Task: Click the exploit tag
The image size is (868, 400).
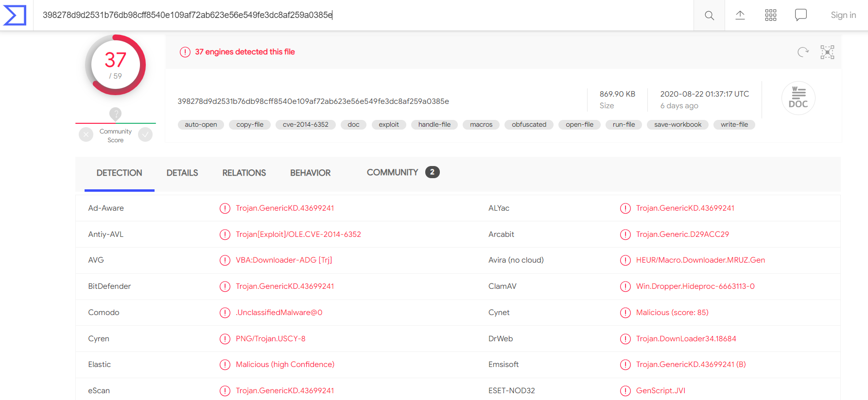Action: click(x=389, y=125)
